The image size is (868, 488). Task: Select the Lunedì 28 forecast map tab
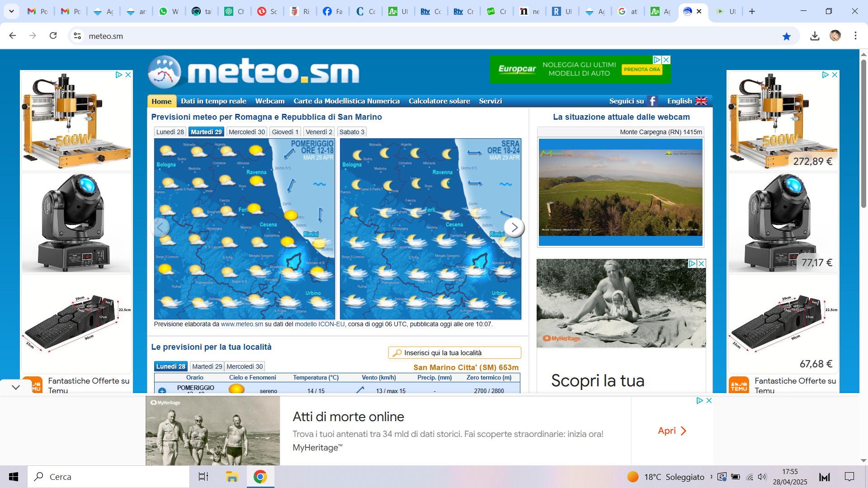click(170, 132)
